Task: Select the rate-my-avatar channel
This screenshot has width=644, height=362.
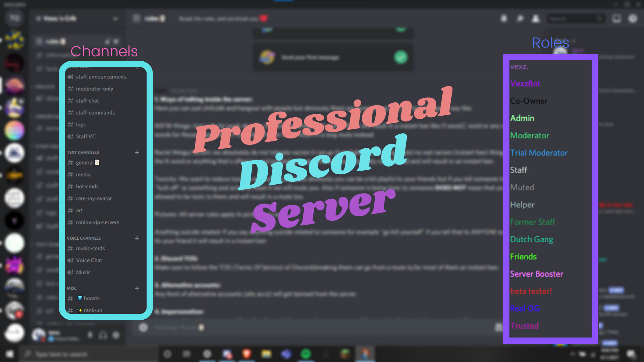Action: (x=94, y=198)
